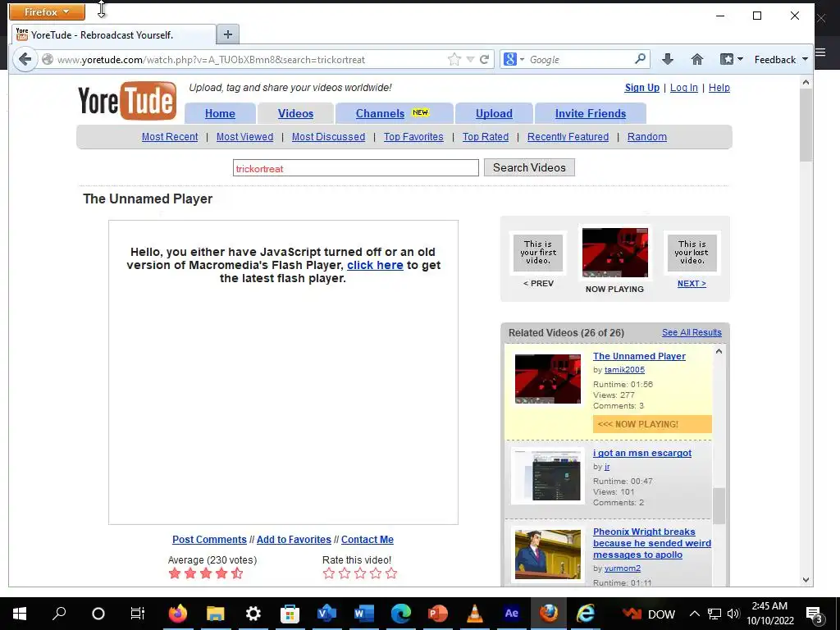Open the Firefox application menu button
Screen dimensions: 840x630
[47, 11]
